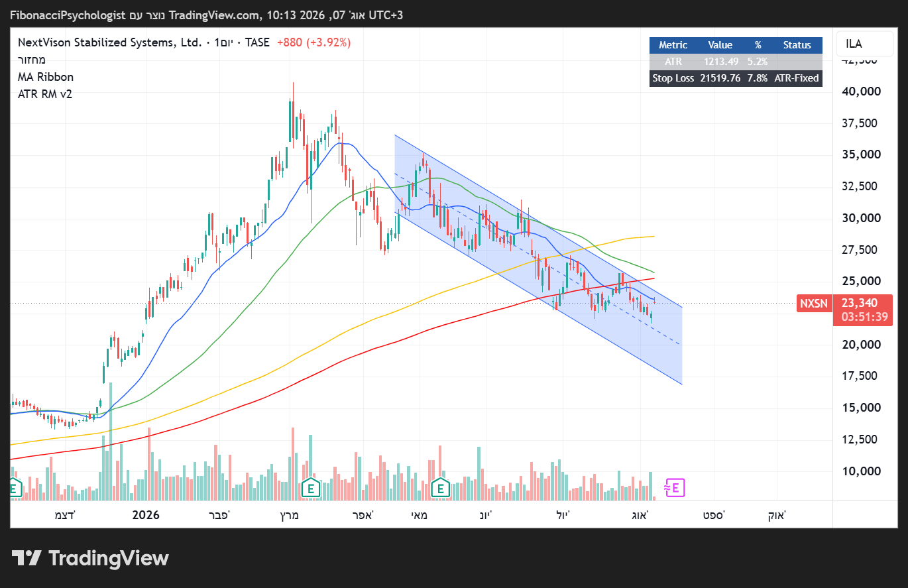This screenshot has height=588, width=908.
Task: Click the ספט' month label on the time axis
Action: point(713,515)
